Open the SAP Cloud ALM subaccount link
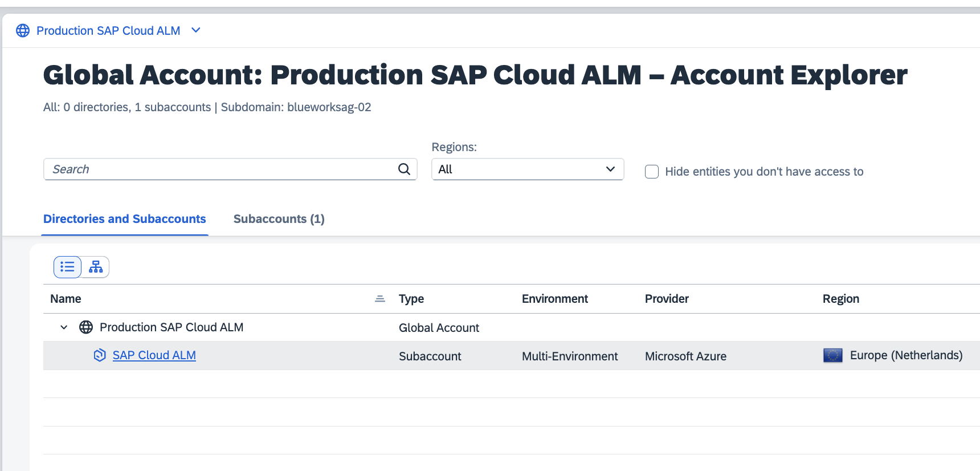980x471 pixels. click(154, 355)
